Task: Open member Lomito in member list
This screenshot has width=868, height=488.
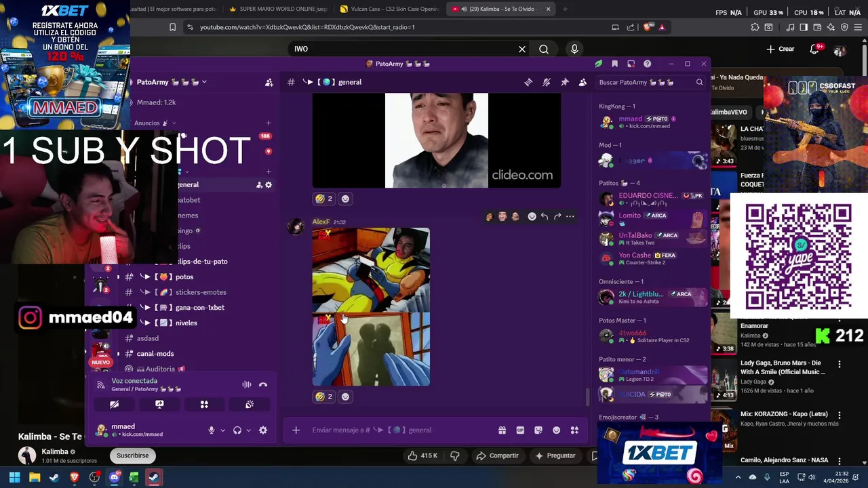Action: tap(651, 219)
